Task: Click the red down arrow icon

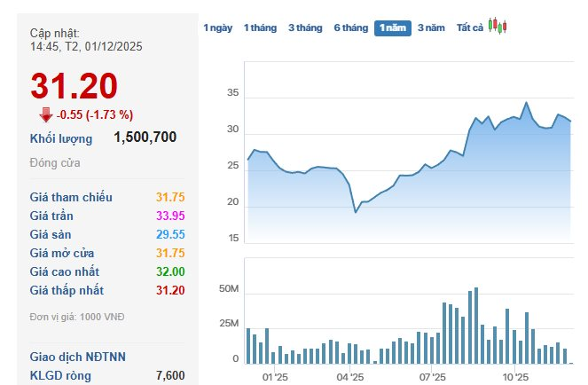Action: 45,114
